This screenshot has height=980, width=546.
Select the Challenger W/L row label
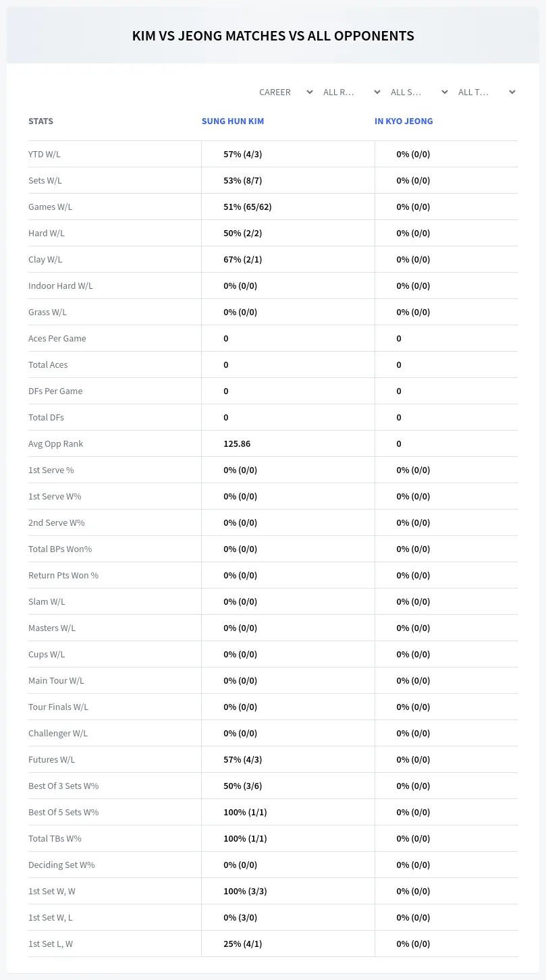point(58,733)
